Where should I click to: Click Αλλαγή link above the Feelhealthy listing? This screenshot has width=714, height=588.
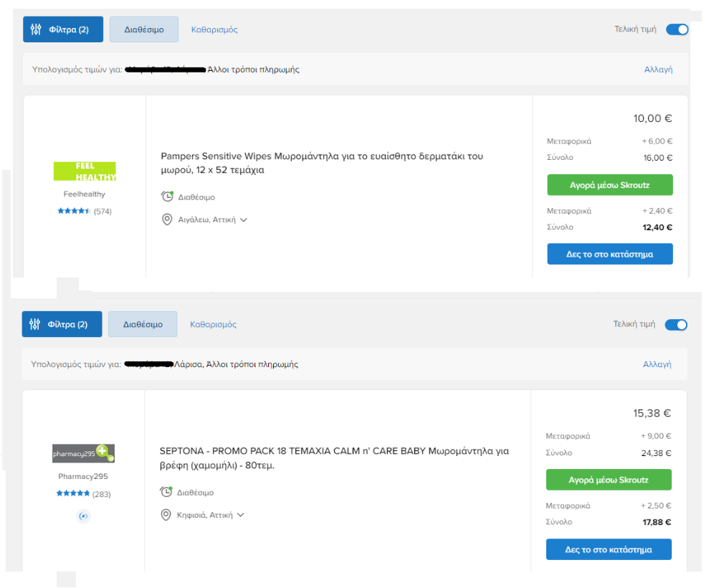point(658,70)
